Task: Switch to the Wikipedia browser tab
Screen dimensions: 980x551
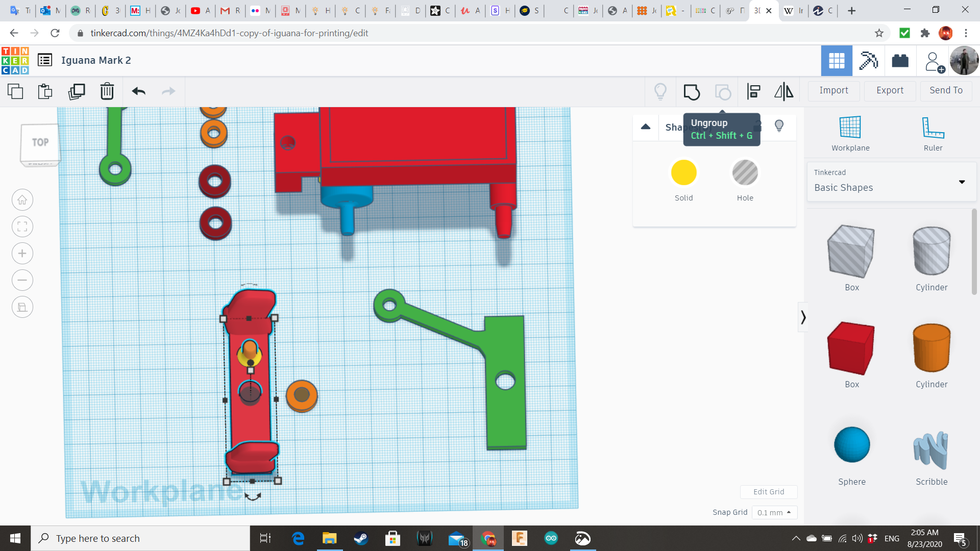Action: (793, 10)
